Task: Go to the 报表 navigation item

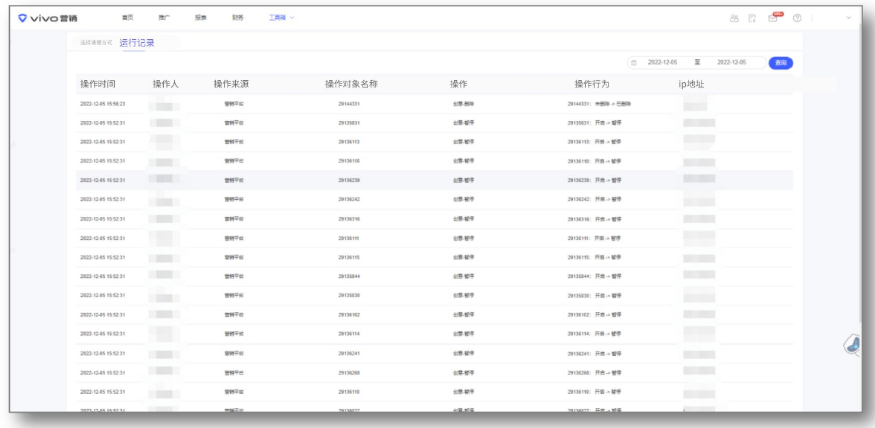Action: click(200, 18)
